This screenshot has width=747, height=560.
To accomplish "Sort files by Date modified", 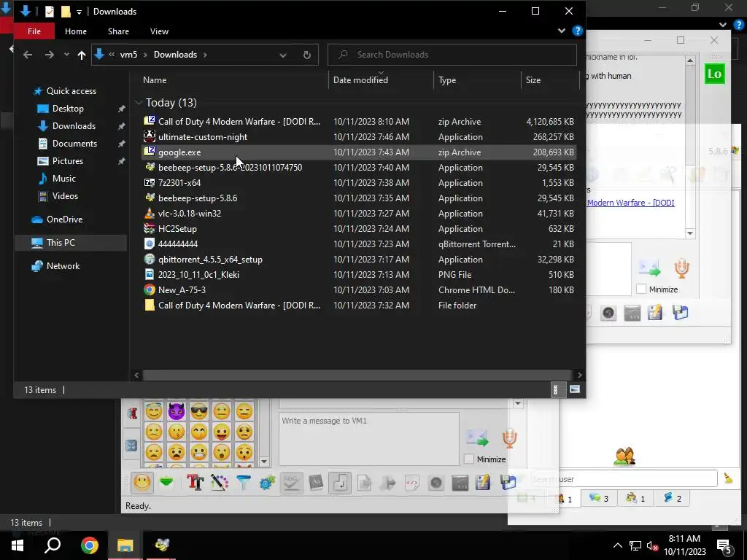I will coord(381,79).
